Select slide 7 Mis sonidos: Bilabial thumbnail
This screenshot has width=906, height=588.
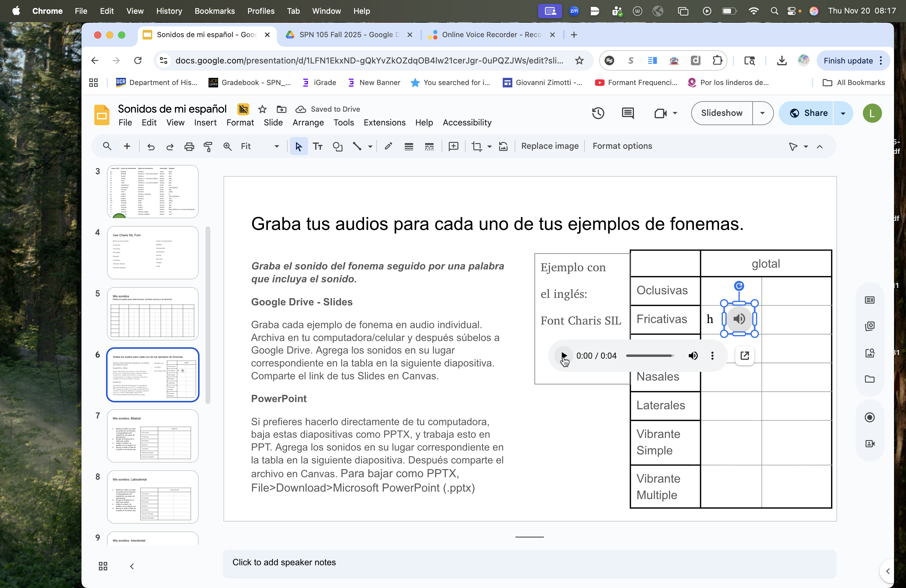[x=153, y=436]
